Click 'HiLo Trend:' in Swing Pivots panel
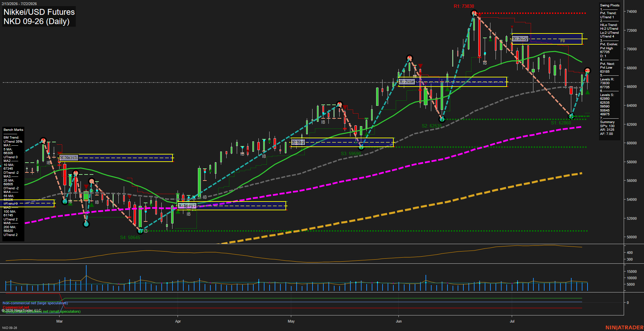Viewport: 644px width, 331px height. pos(608,25)
